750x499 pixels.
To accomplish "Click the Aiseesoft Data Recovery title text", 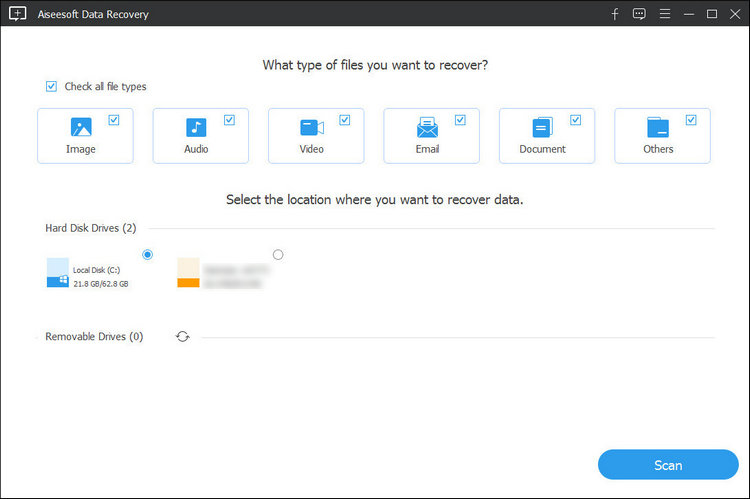I will pos(93,14).
